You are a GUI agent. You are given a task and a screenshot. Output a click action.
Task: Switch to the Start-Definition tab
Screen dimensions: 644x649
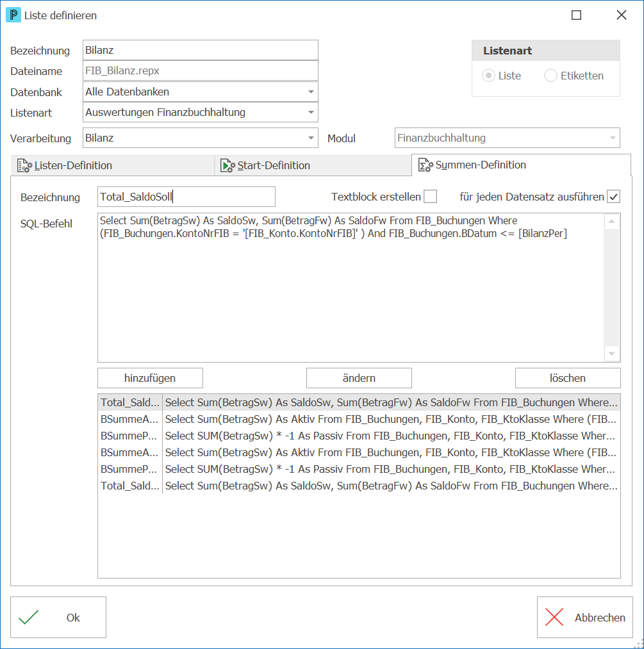313,165
